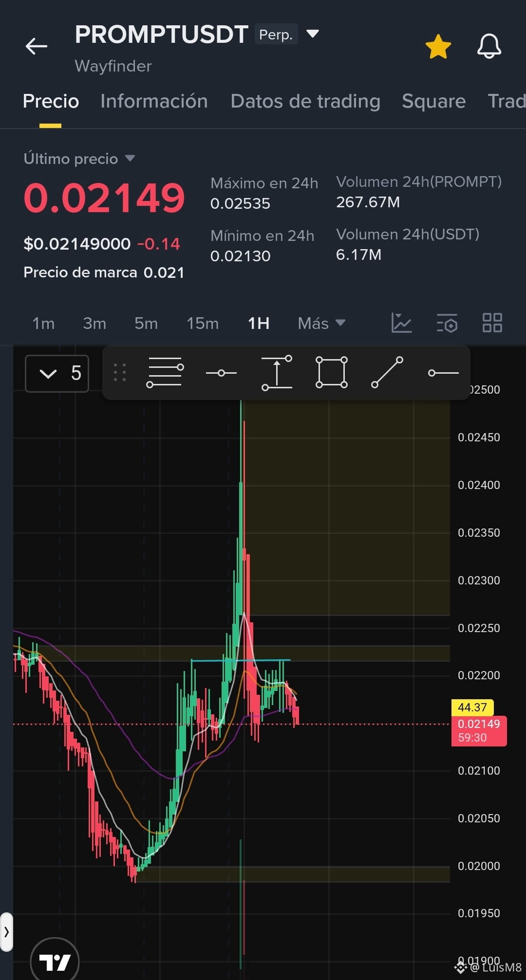The height and width of the screenshot is (980, 526).
Task: Open the Datos de trading tab
Action: pyautogui.click(x=305, y=101)
